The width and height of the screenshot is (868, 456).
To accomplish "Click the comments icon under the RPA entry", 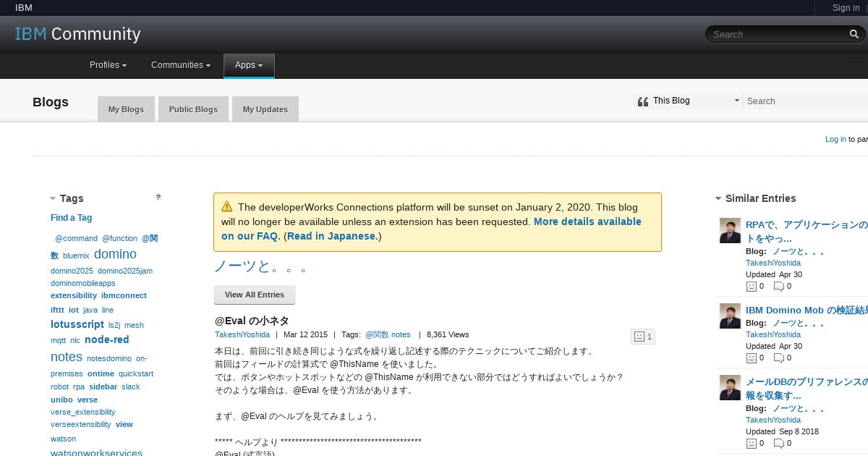I will pos(779,286).
